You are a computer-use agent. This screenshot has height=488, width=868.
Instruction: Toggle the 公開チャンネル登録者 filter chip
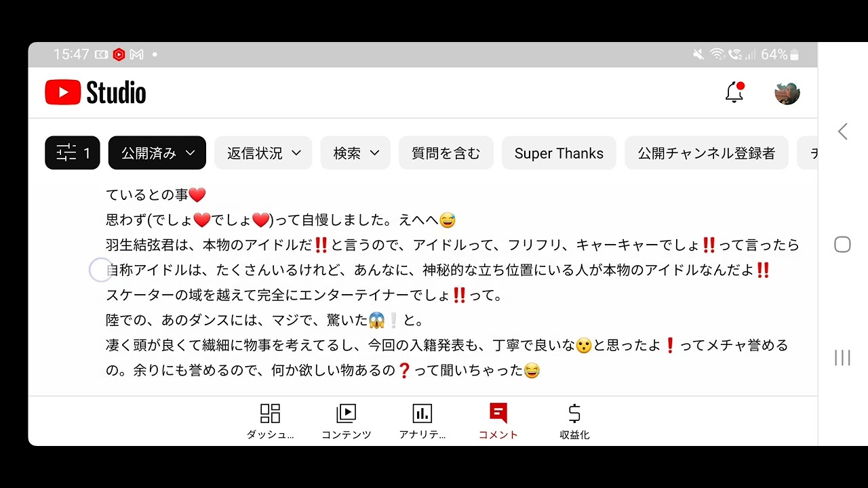(707, 153)
